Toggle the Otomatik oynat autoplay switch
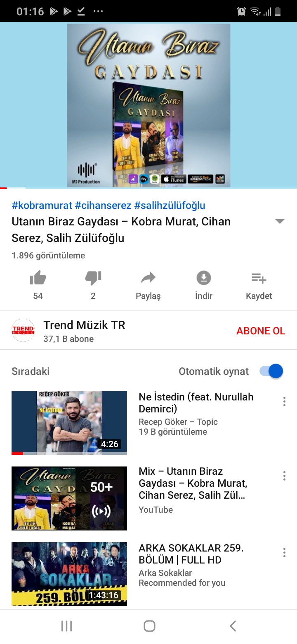 271,371
